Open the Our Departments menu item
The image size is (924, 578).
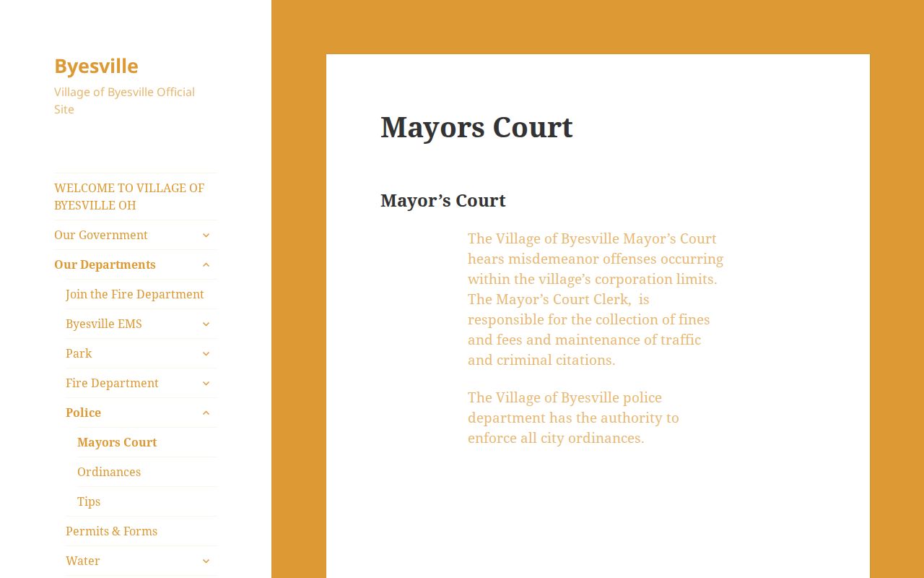[105, 264]
